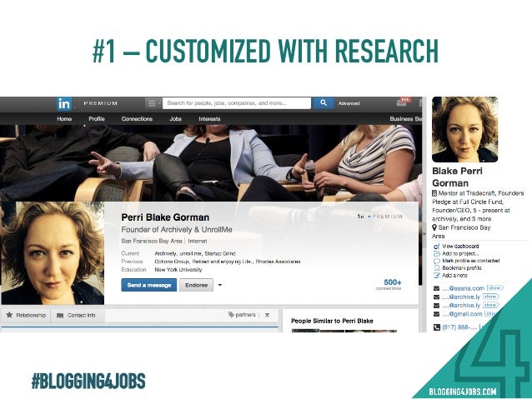532x399 pixels.
Task: Click Send a message button
Action: [149, 285]
